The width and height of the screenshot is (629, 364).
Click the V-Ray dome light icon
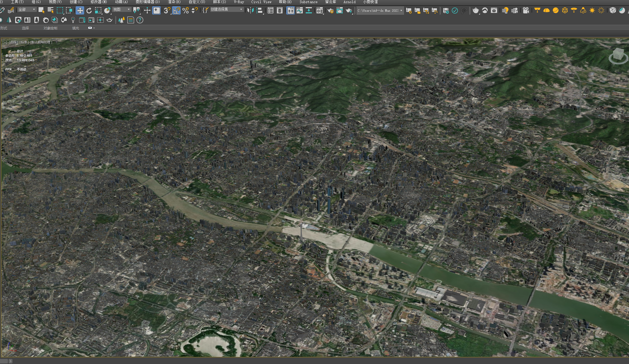pyautogui.click(x=547, y=11)
